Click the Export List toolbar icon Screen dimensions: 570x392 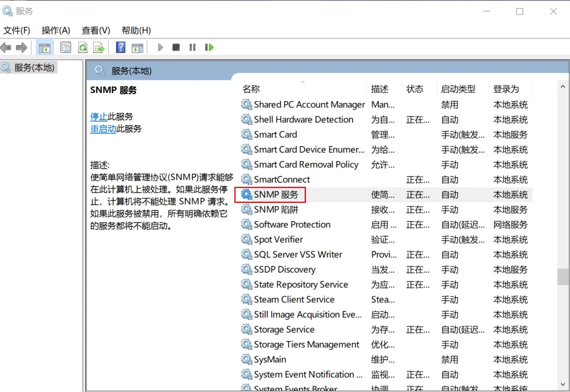pos(99,47)
